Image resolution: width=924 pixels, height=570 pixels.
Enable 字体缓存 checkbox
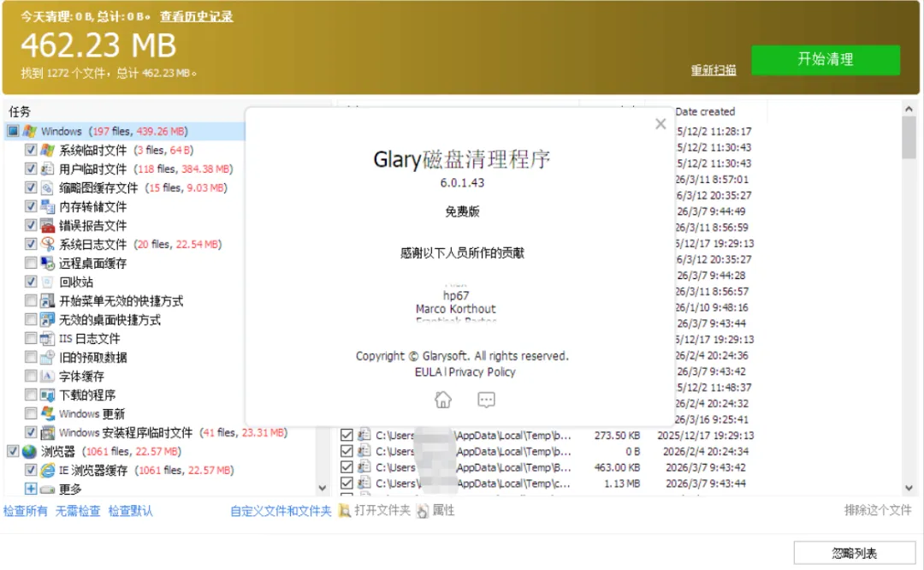click(31, 376)
